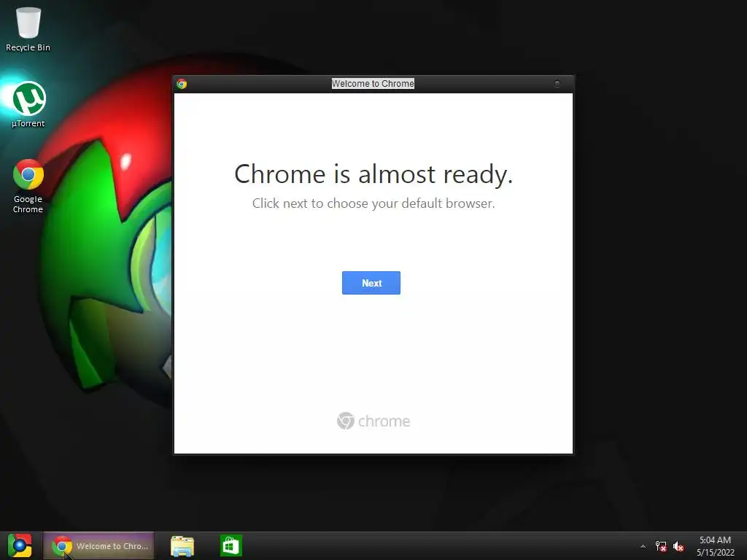
Task: Click the Chrome icon in the dialog title bar
Action: tap(182, 84)
